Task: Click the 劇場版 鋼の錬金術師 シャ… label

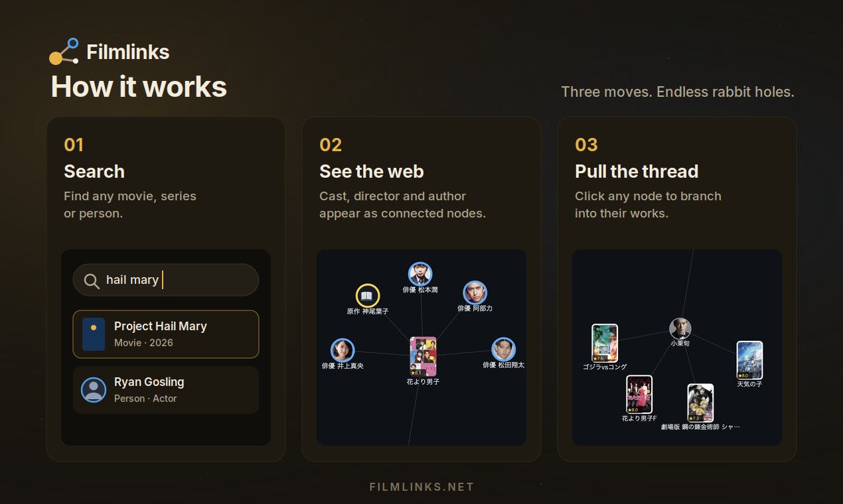Action: tap(700, 427)
